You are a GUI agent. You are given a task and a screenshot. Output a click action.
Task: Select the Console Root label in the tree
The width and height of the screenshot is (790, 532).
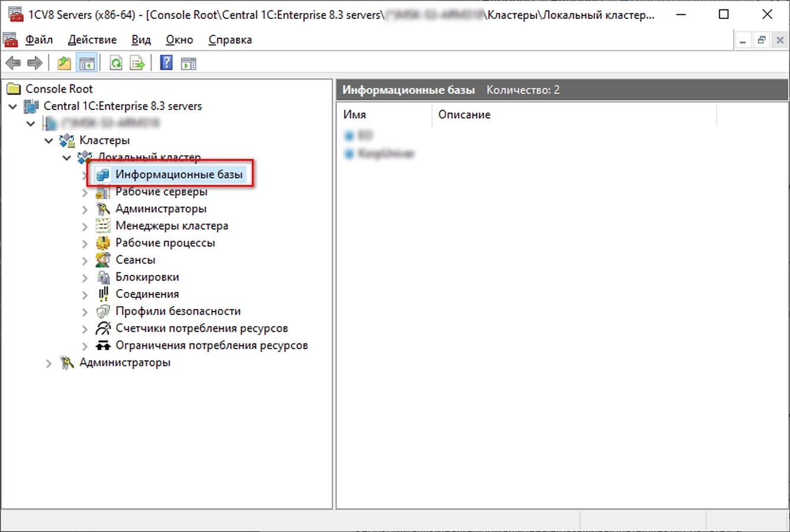[x=59, y=89]
